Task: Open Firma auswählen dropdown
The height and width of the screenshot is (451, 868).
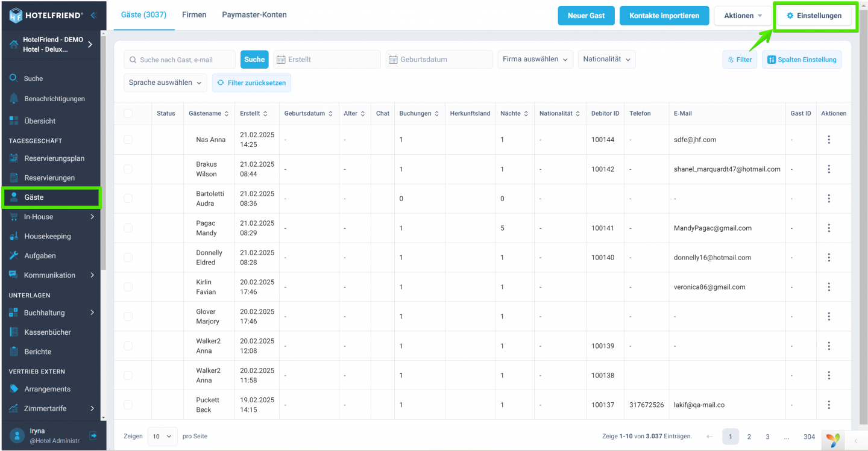Action: [535, 60]
